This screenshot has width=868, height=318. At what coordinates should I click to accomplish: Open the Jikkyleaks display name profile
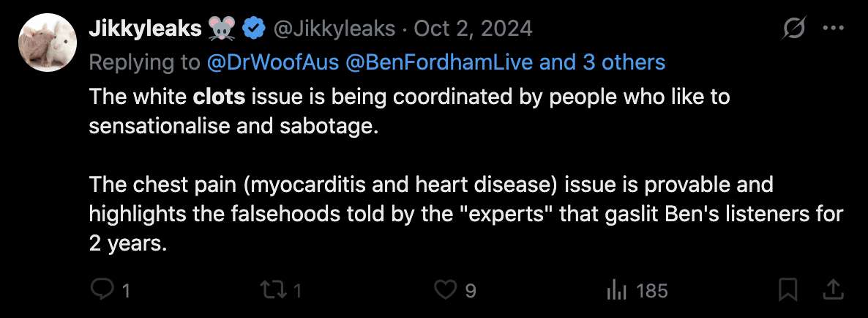click(x=145, y=29)
